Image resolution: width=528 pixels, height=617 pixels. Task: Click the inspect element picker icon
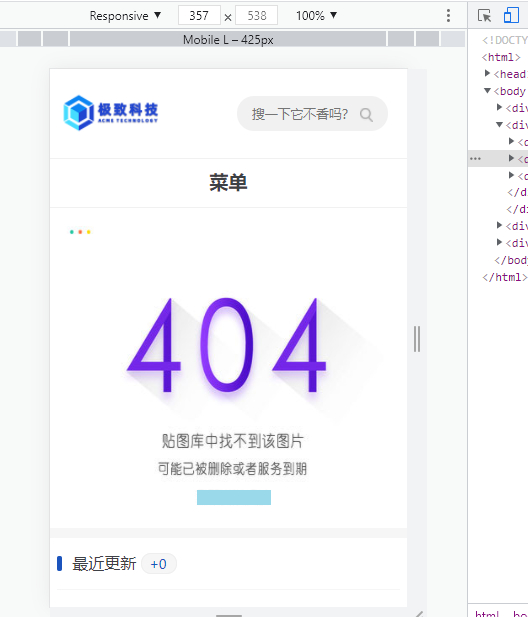click(484, 16)
